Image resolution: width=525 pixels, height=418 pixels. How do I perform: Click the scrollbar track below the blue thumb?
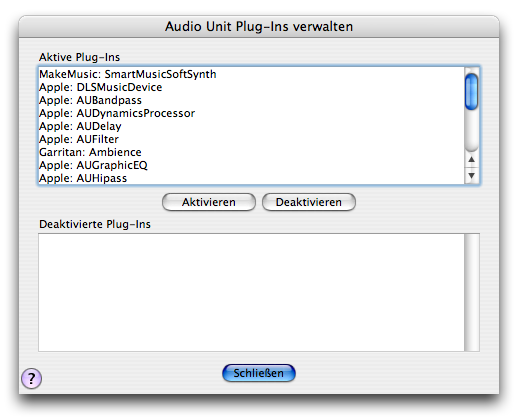[471, 131]
